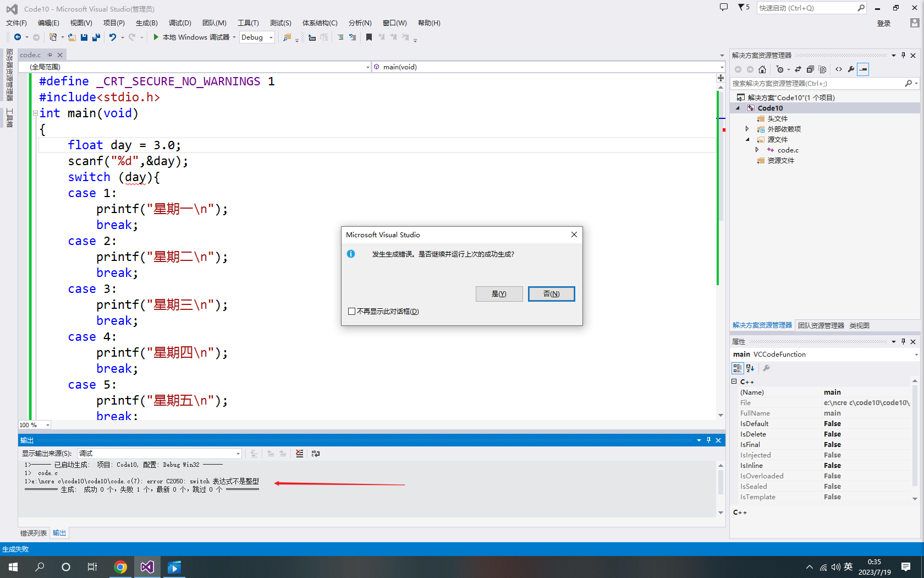Click the feedback speech bubble icon
924x578 pixels.
[724, 7]
